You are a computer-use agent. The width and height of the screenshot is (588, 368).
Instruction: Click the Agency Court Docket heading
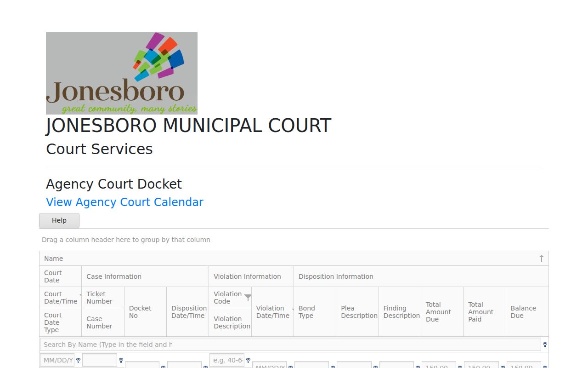tap(114, 184)
